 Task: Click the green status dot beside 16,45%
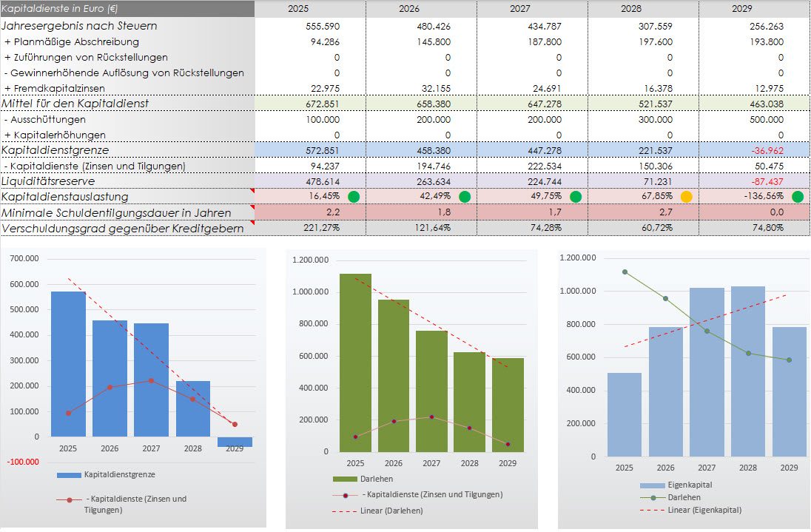coord(354,197)
